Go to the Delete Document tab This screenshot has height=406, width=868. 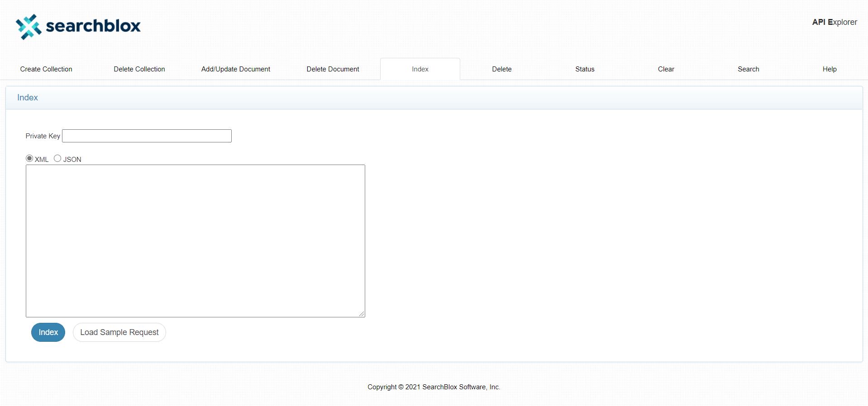[333, 69]
